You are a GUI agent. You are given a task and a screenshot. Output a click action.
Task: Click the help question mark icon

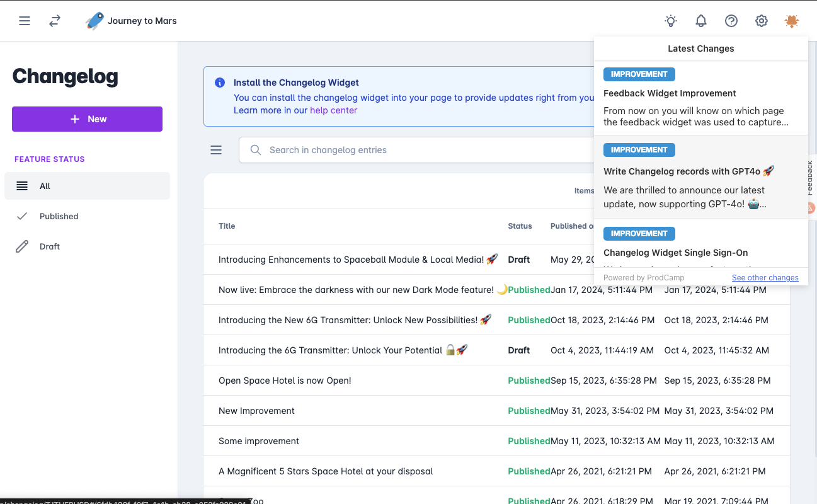pyautogui.click(x=731, y=21)
